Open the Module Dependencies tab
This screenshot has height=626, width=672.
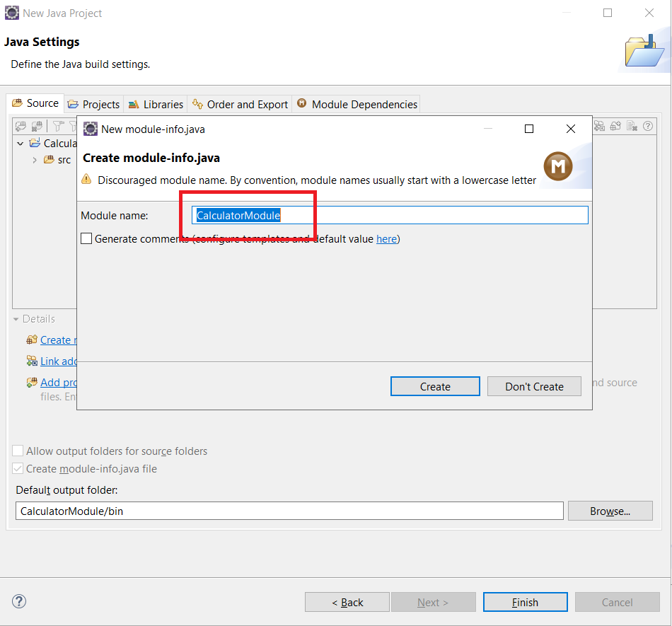357,104
